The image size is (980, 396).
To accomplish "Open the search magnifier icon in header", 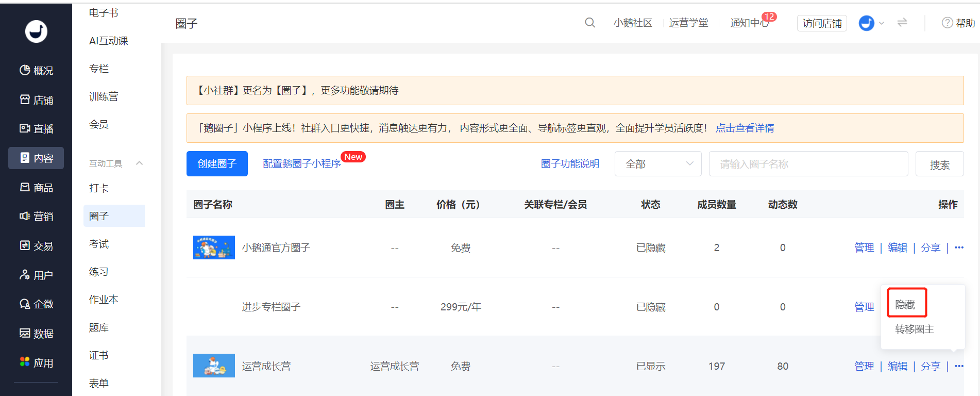I will (590, 23).
